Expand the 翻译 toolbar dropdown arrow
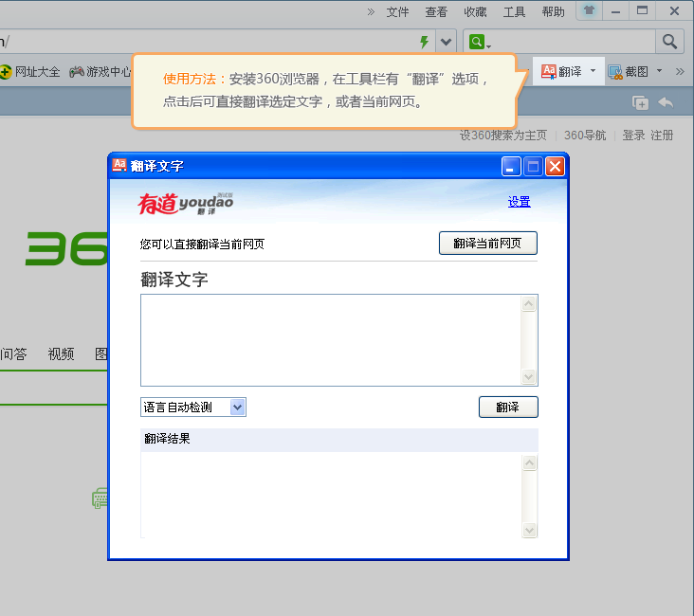694x616 pixels. (593, 71)
